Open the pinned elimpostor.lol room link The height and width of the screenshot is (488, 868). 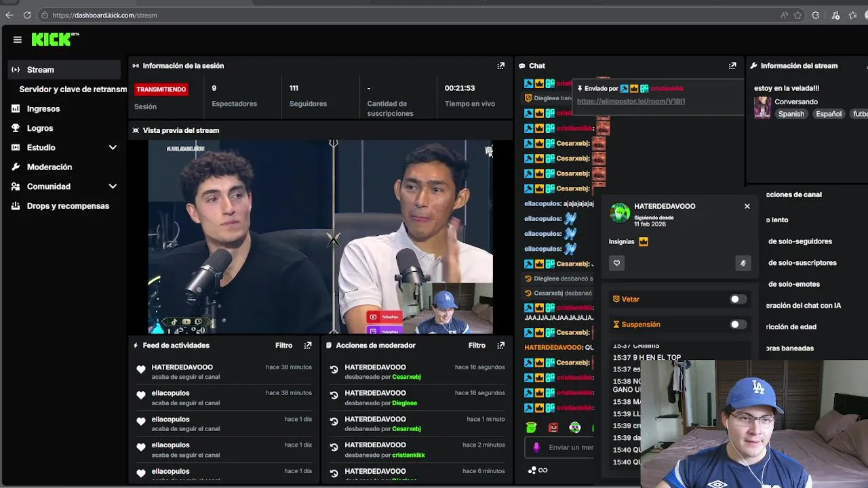[631, 101]
